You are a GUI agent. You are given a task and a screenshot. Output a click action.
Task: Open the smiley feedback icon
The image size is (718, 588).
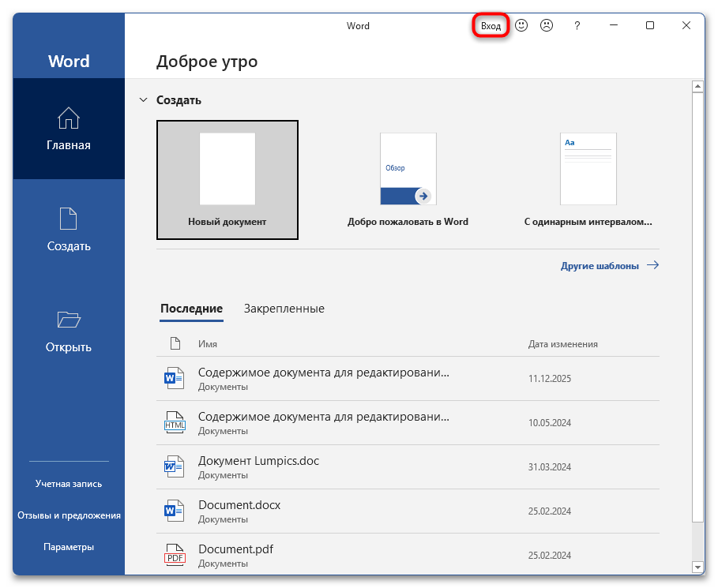pos(521,25)
